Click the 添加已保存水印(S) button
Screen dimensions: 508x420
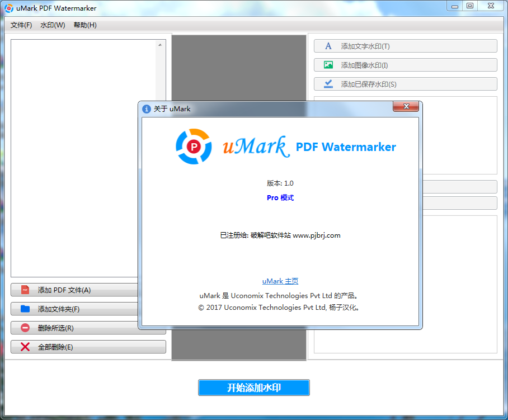coord(405,84)
